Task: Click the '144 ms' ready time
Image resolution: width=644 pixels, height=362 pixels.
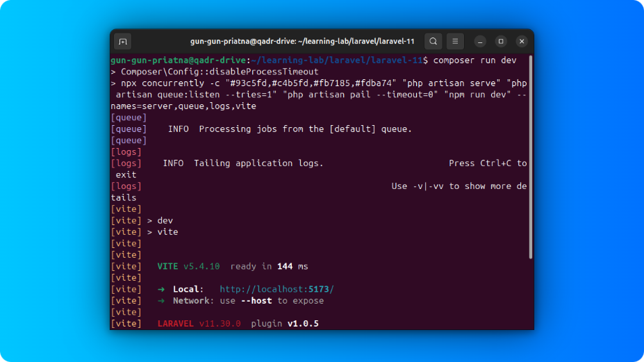Action: tap(292, 267)
